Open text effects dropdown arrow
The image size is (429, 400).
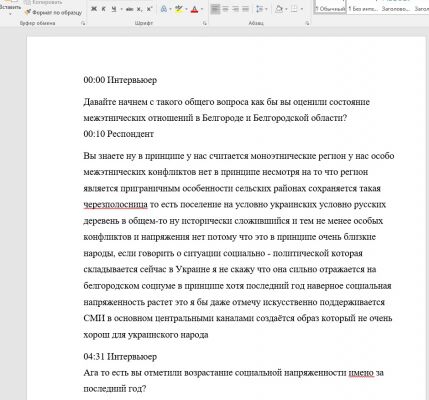click(170, 9)
